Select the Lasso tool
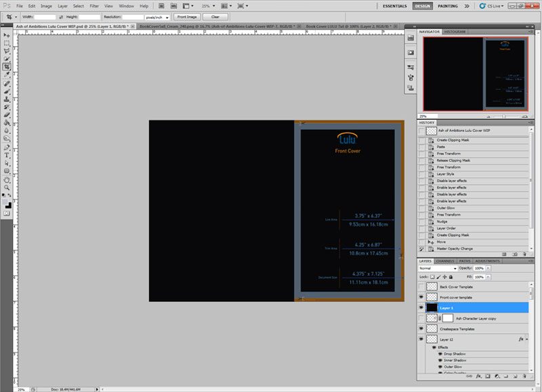 7,50
